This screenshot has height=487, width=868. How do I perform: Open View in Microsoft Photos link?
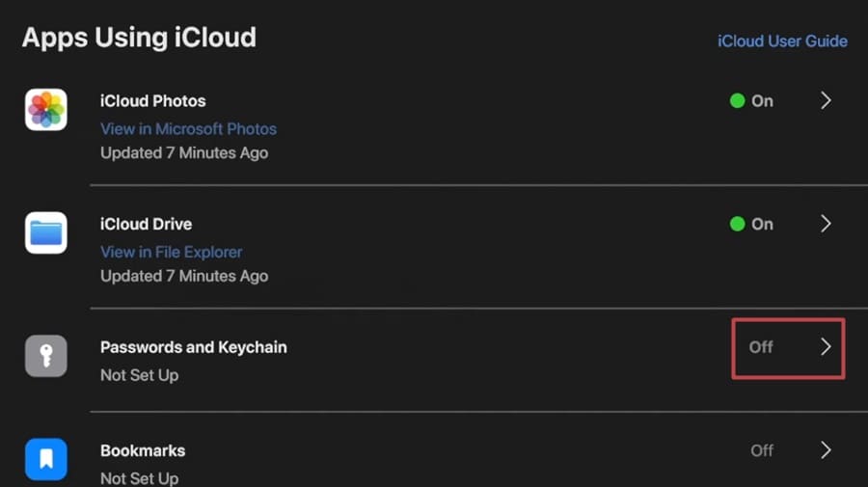coord(188,129)
